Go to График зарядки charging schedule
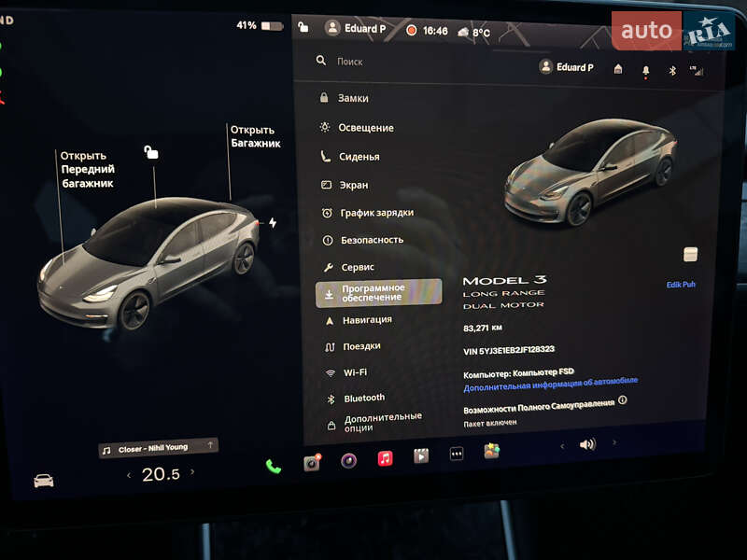Viewport: 747px width, 560px height. pos(367,213)
